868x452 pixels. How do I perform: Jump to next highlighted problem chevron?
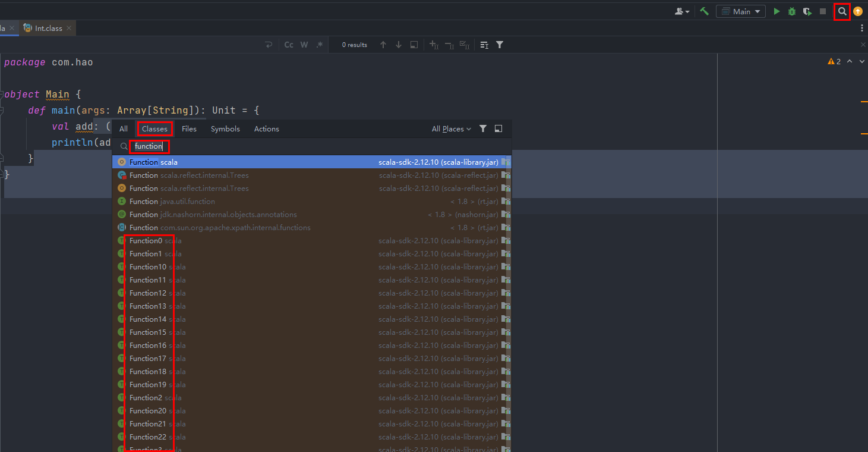click(x=861, y=61)
